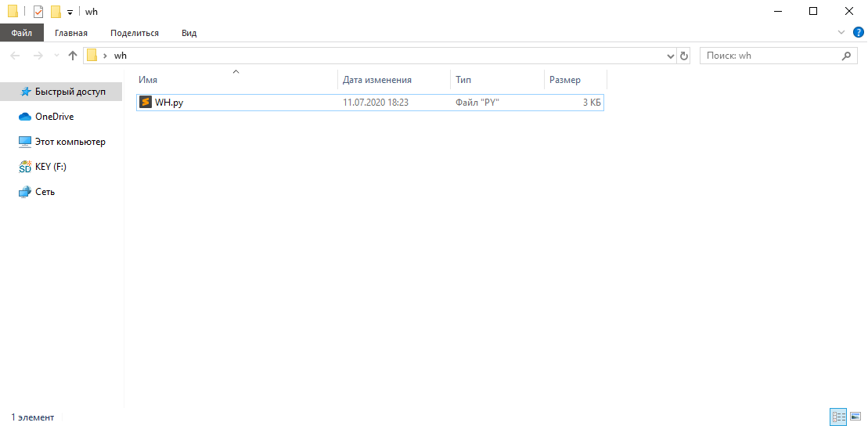Click the Back navigation arrow
Image resolution: width=868 pixels, height=426 pixels.
(x=16, y=56)
